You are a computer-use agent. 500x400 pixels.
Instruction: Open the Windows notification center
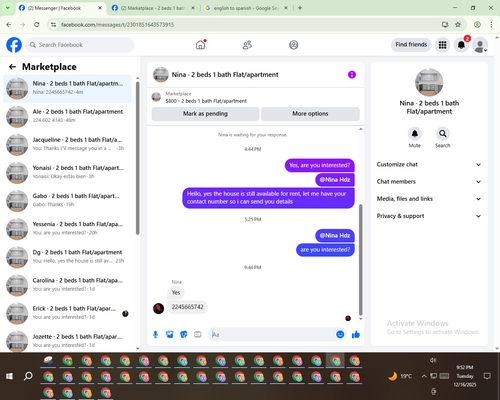487,376
